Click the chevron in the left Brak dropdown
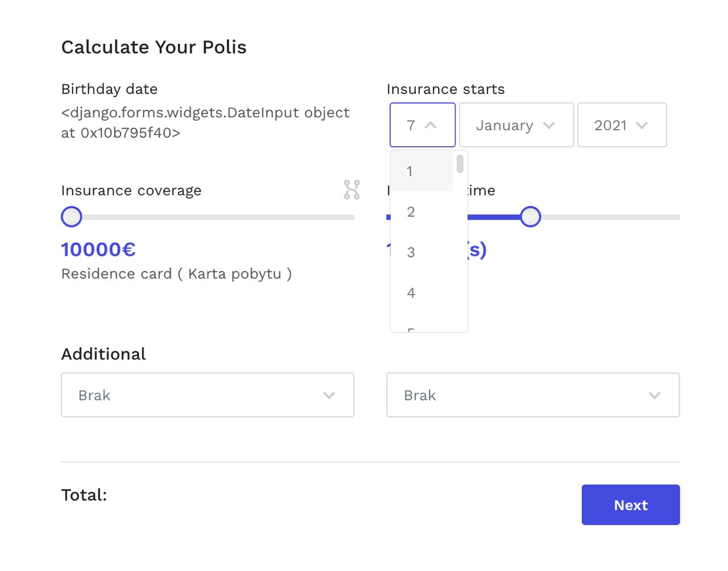Image resolution: width=728 pixels, height=571 pixels. 329,395
